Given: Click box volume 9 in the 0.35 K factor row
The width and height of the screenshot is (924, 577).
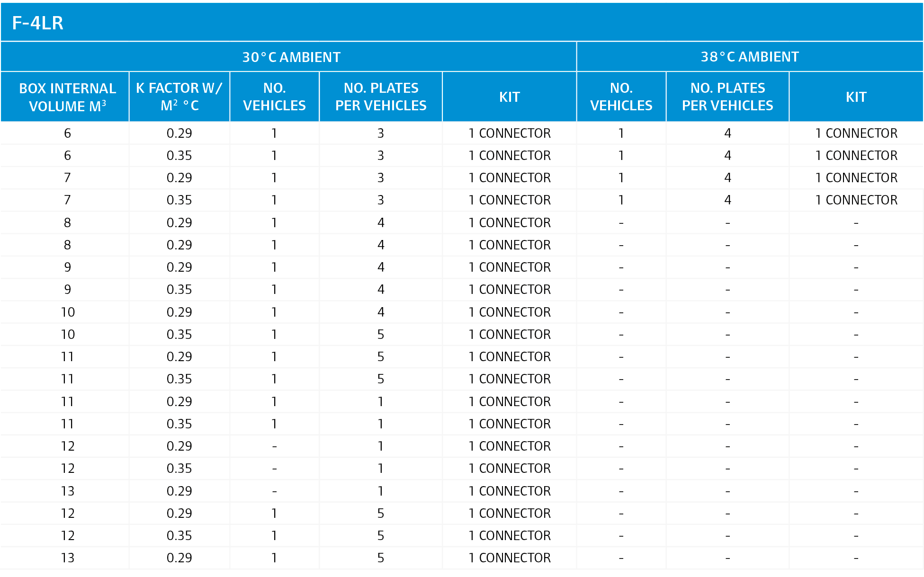Looking at the screenshot, I should pos(67,290).
